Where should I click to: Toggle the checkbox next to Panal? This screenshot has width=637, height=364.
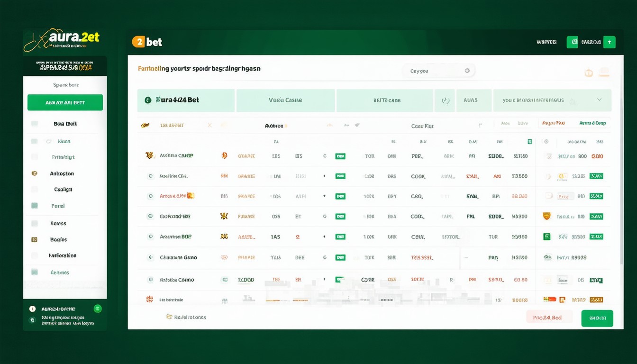35,206
